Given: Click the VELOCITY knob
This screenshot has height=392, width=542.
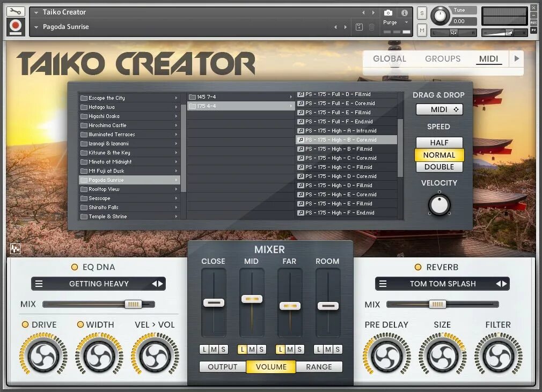Looking at the screenshot, I should 440,205.
